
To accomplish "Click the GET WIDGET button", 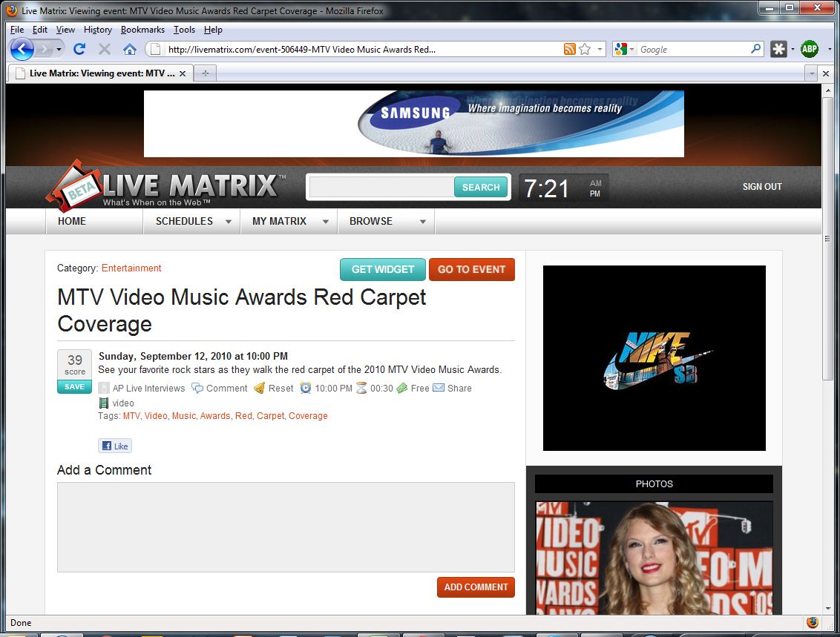I will click(x=382, y=269).
